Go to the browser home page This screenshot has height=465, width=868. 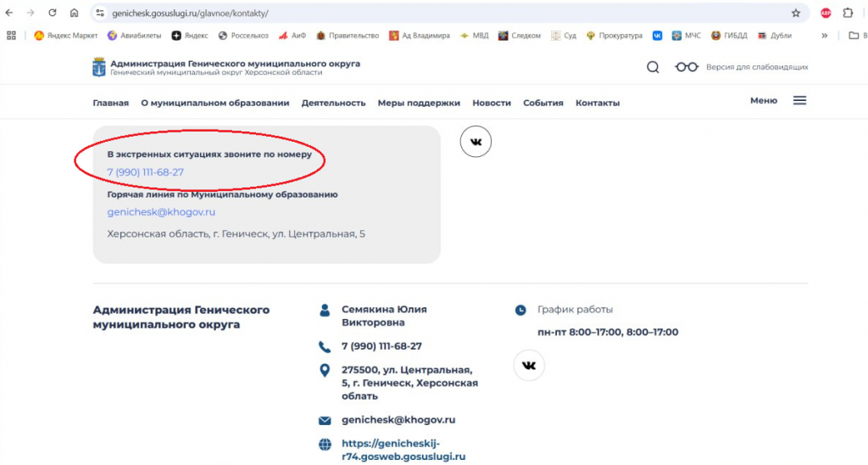coord(75,13)
